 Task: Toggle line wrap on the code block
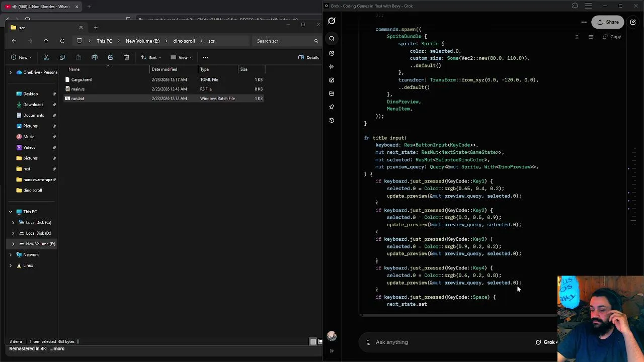click(x=591, y=37)
